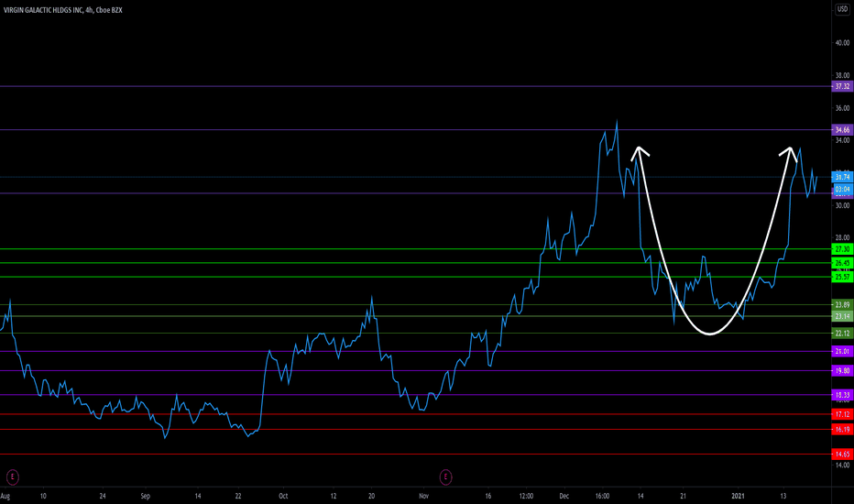The width and height of the screenshot is (854, 504).
Task: Click the 21 date label on time axis
Action: [x=683, y=496]
